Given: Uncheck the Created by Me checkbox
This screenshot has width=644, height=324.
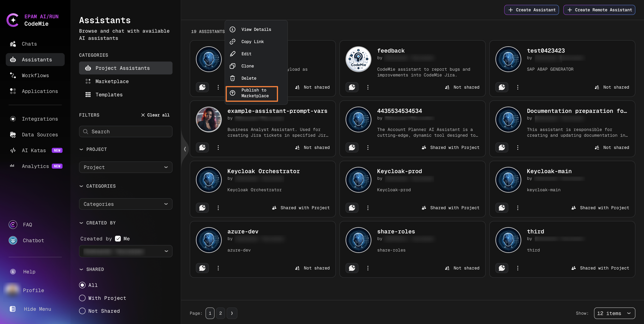Looking at the screenshot, I should [118, 239].
